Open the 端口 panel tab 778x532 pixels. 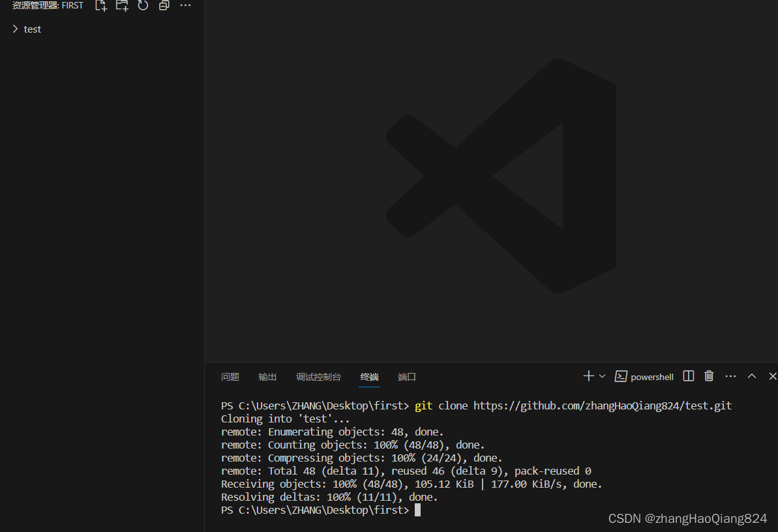[x=407, y=377]
